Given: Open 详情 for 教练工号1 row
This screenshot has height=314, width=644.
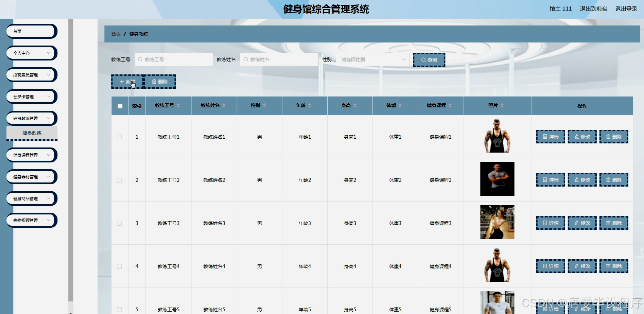Looking at the screenshot, I should 551,137.
